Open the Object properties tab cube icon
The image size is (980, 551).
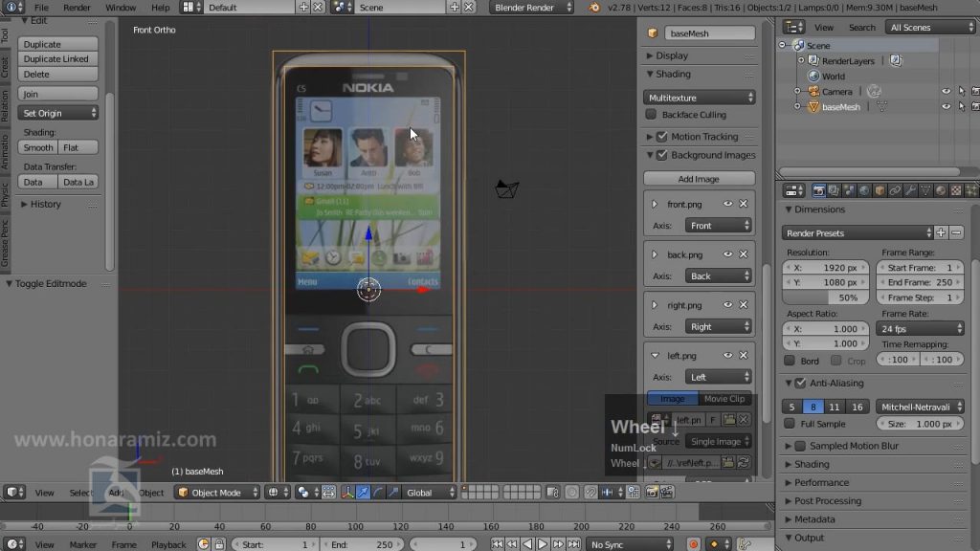click(x=880, y=190)
